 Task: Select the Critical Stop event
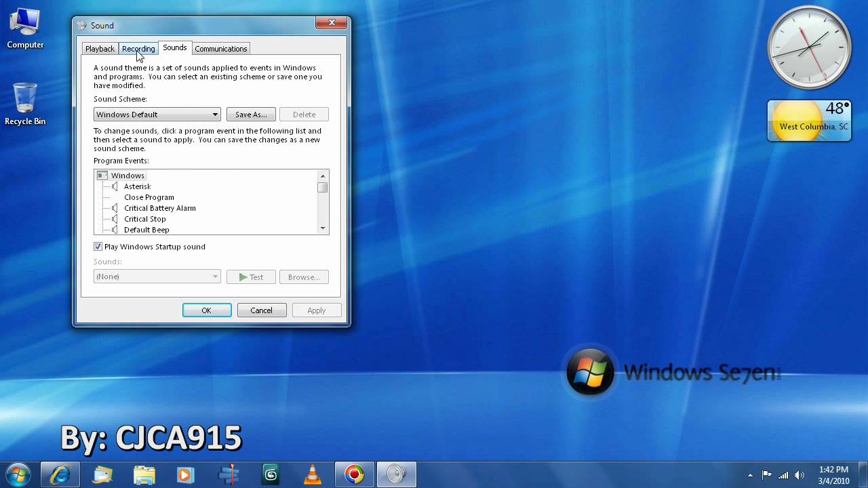point(145,219)
